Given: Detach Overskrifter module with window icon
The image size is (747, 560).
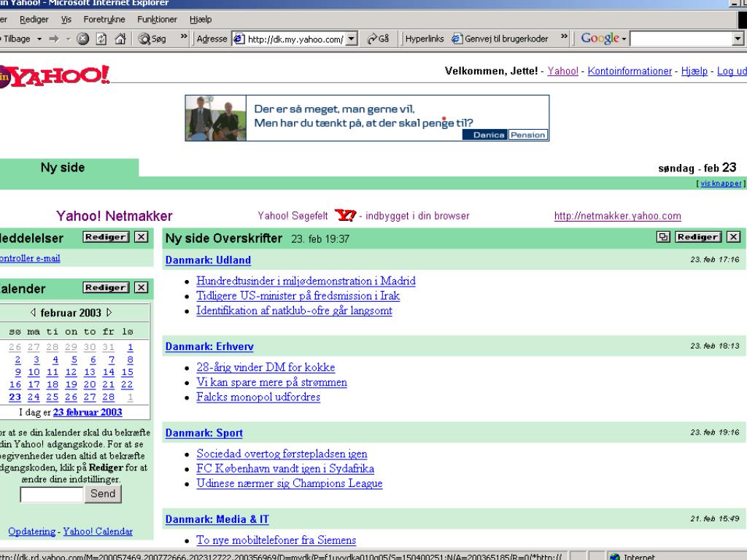Looking at the screenshot, I should (x=663, y=237).
